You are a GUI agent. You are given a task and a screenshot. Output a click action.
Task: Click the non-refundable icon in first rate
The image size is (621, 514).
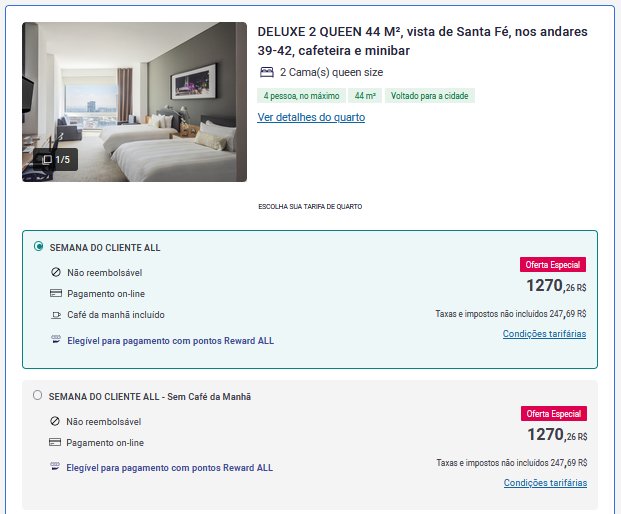(x=56, y=272)
